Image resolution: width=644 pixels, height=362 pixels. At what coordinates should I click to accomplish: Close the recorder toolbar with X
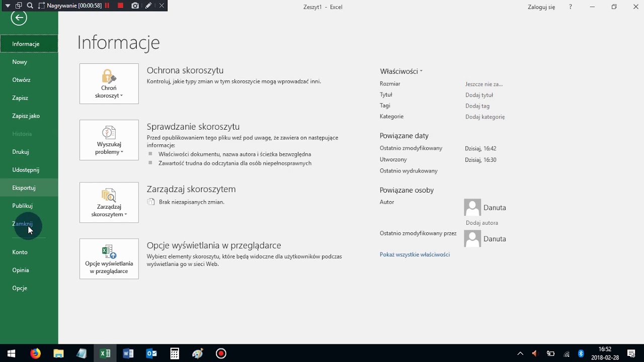click(162, 6)
